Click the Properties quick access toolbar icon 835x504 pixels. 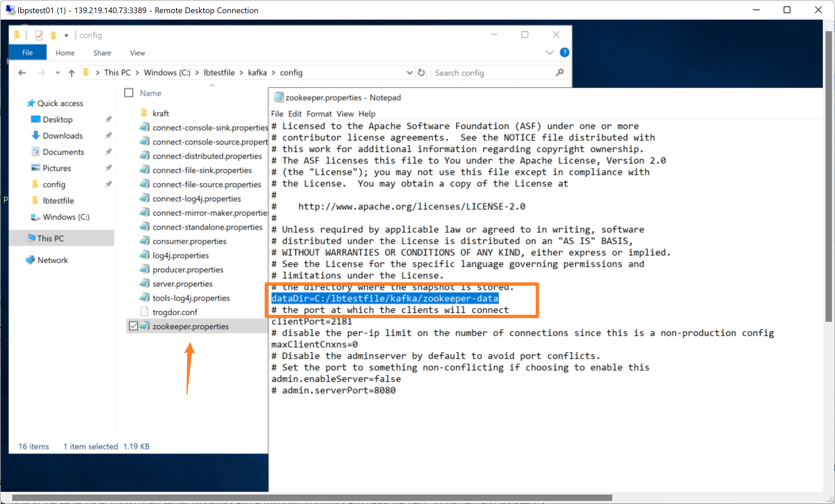tap(39, 35)
